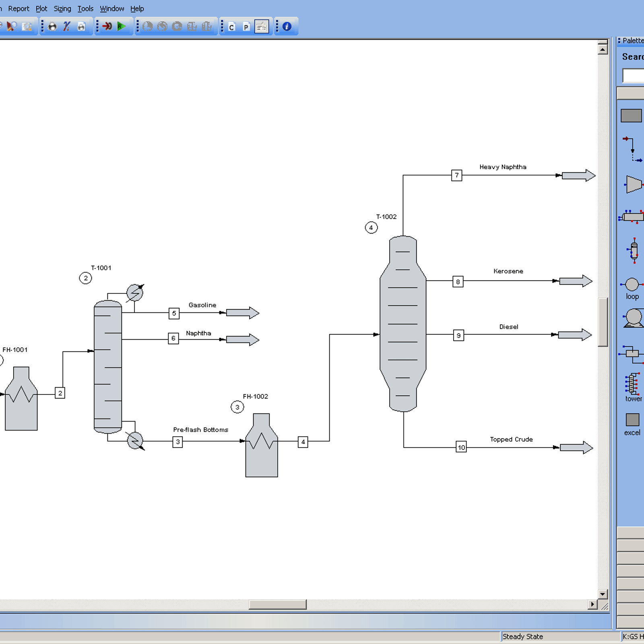Click the 'C' toolbar icon
Viewport: 644px width, 644px height.
coord(231,27)
